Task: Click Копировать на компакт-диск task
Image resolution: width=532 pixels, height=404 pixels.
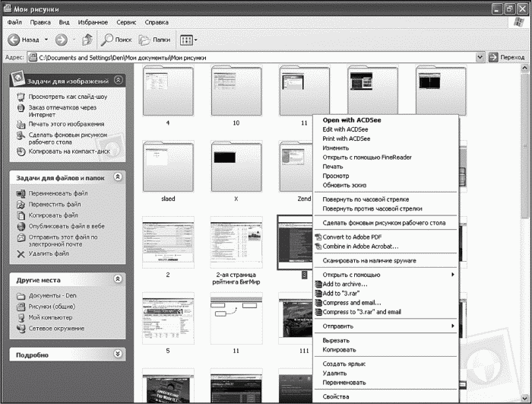Action: click(x=69, y=151)
